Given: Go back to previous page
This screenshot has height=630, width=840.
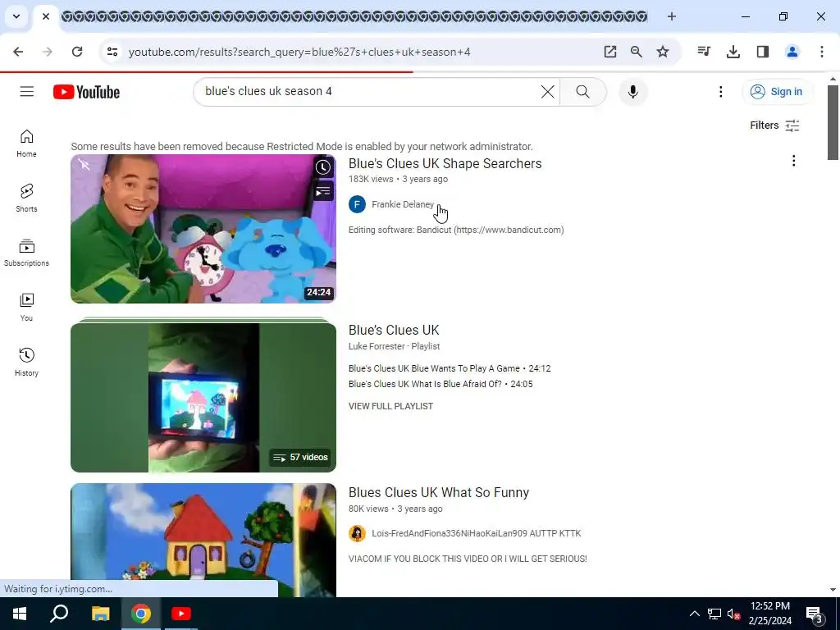Looking at the screenshot, I should (x=18, y=52).
